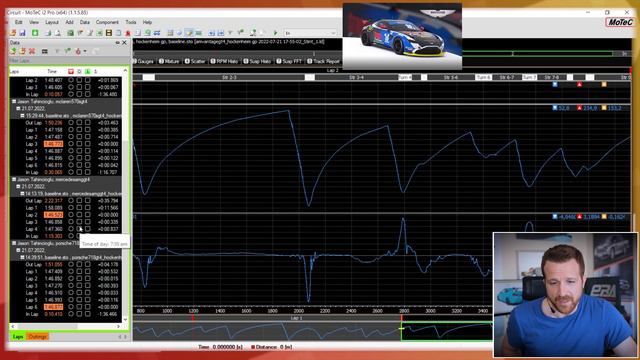This screenshot has height=360, width=640.
Task: Click the blue floppy disk save icon
Action: tap(22, 33)
